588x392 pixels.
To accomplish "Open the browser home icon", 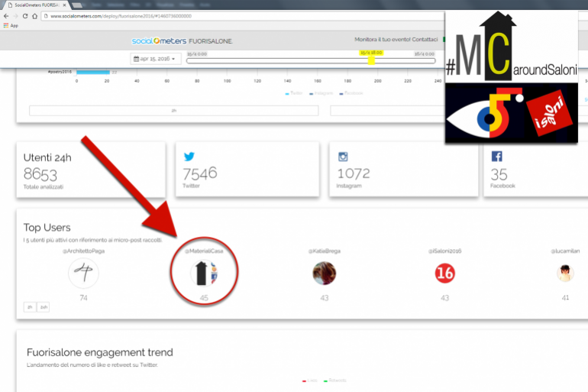I will click(34, 16).
